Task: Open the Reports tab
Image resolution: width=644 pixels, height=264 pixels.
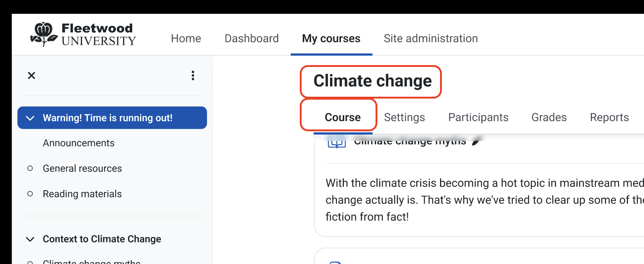Action: pyautogui.click(x=609, y=117)
